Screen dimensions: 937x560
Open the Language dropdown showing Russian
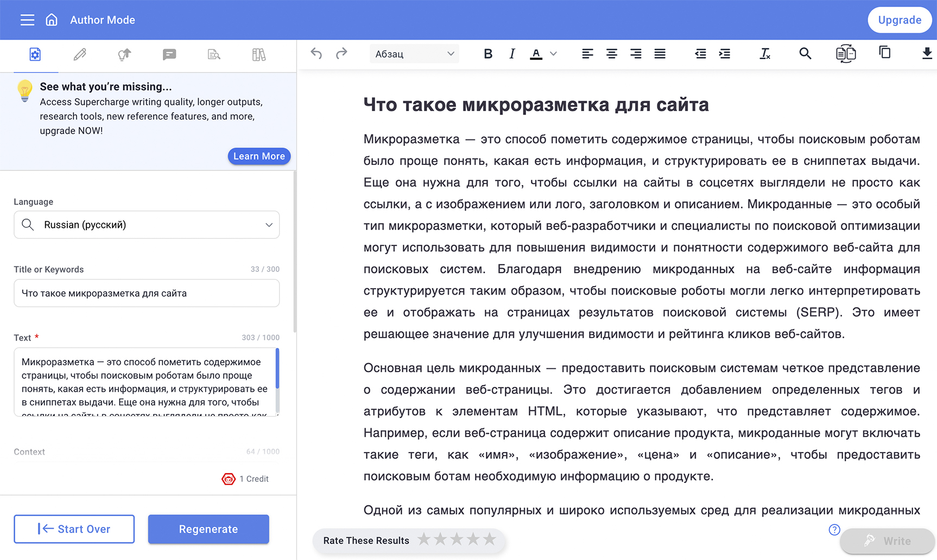click(x=147, y=224)
